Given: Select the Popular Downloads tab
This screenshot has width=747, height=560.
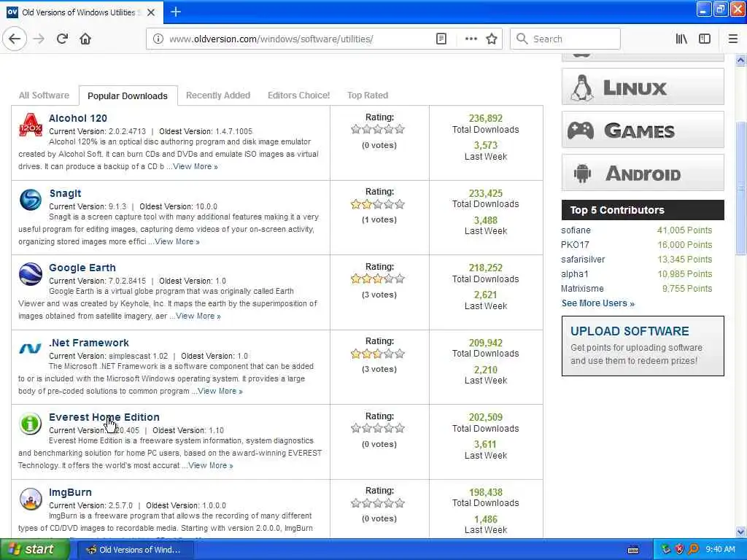Looking at the screenshot, I should [128, 96].
